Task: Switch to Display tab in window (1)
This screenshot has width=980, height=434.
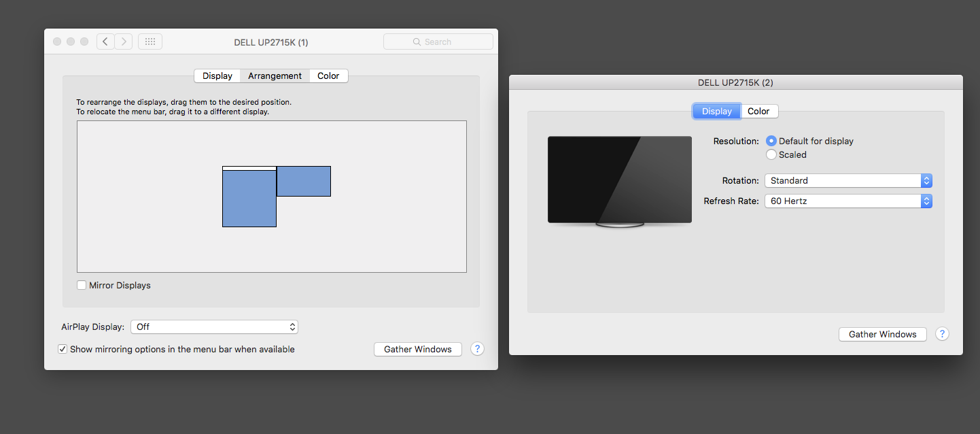Action: tap(217, 76)
